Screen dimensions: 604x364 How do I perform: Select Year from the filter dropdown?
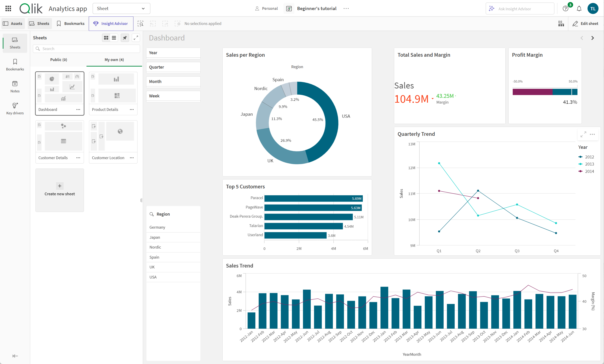click(173, 53)
